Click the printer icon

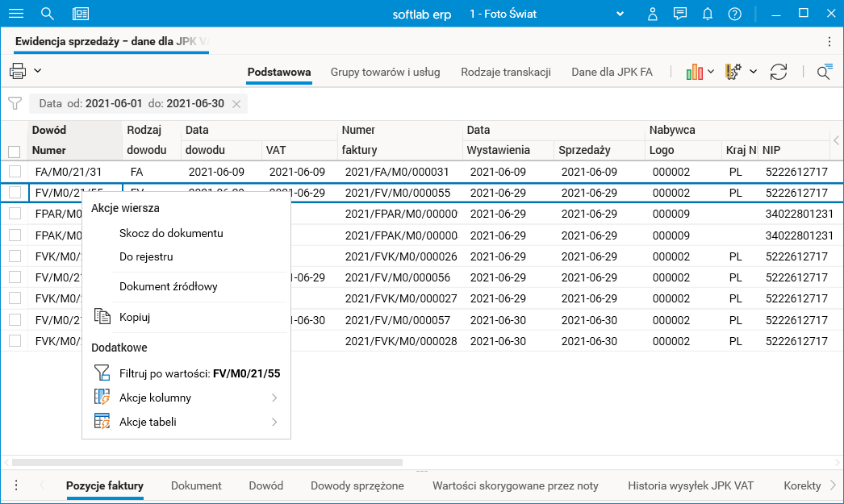click(18, 71)
